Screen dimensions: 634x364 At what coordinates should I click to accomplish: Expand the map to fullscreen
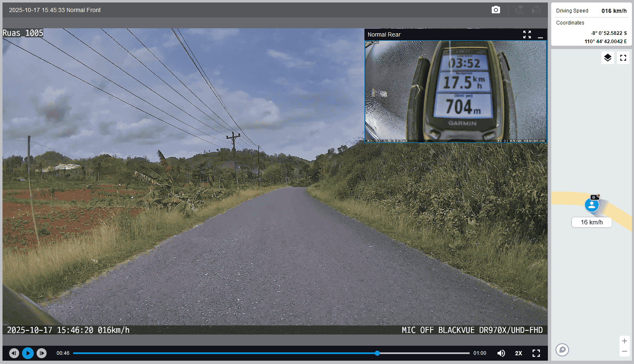tap(623, 58)
